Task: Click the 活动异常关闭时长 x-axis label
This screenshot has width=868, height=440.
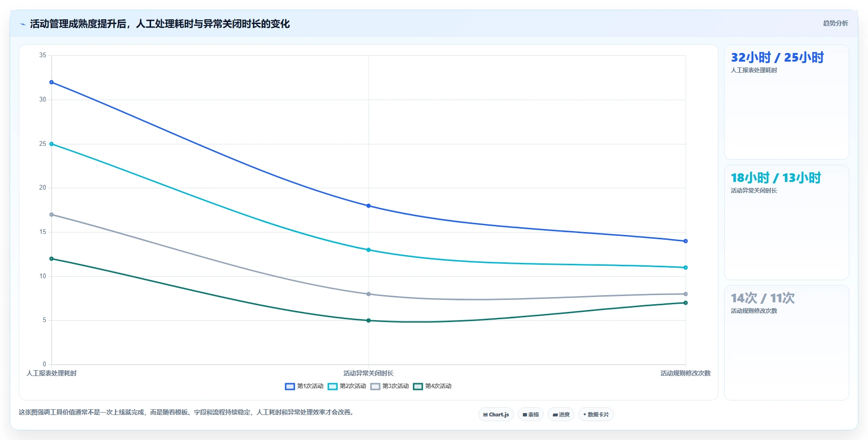Action: tap(369, 374)
